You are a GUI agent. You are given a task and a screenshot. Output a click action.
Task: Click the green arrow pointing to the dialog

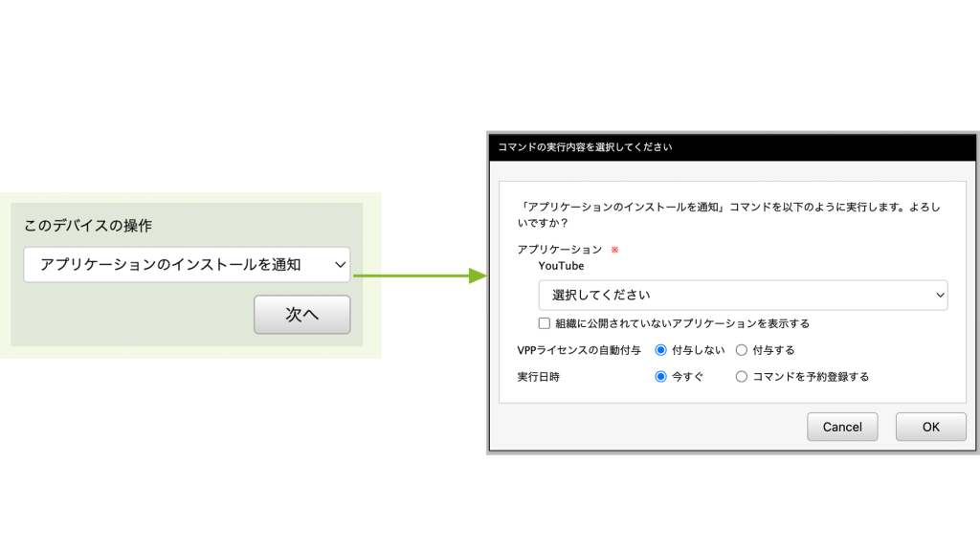421,276
